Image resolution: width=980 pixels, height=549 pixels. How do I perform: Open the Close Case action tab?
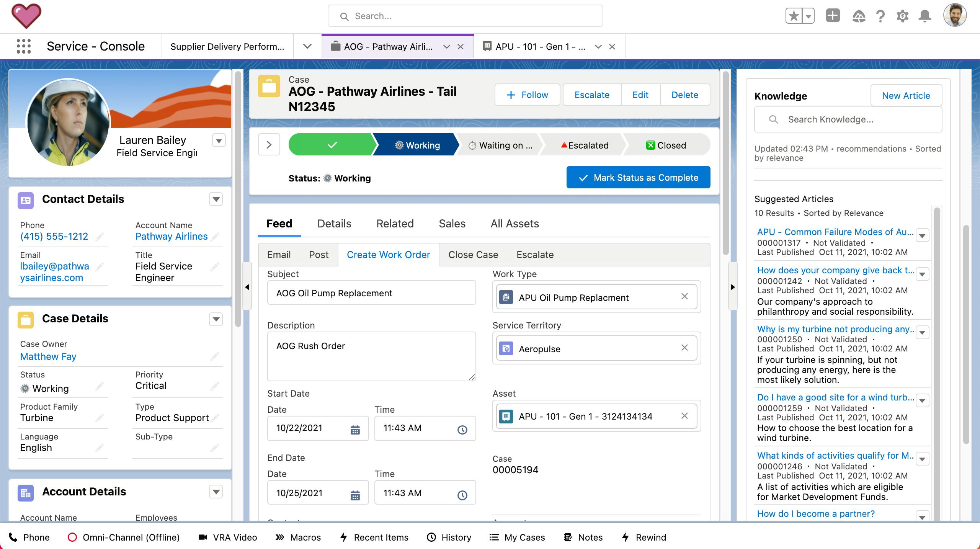[473, 255]
